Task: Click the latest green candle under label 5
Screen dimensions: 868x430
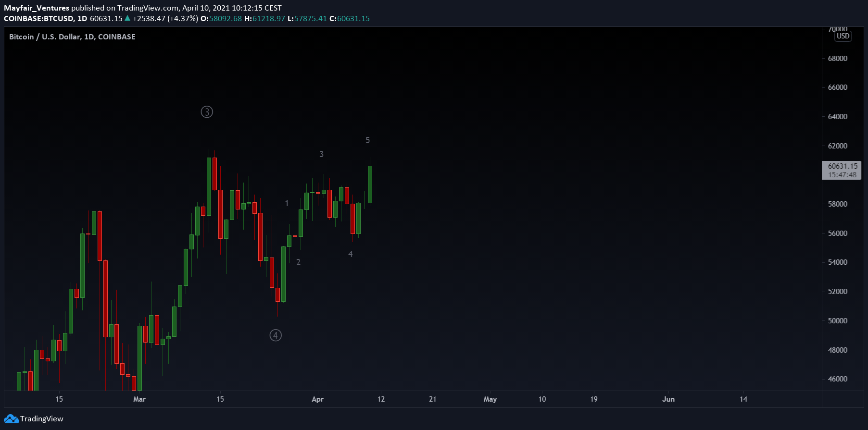Action: [x=370, y=184]
